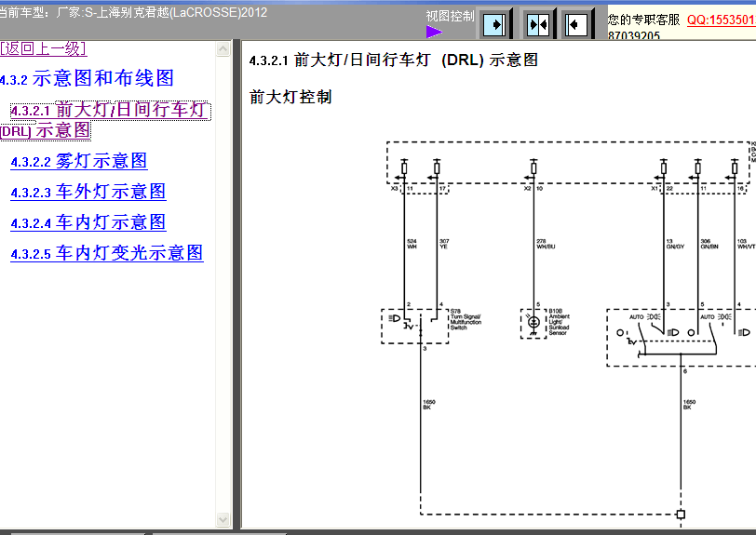Click the ambient light sensor symbol in diagram
Screen dimensions: 756x535
(533, 322)
